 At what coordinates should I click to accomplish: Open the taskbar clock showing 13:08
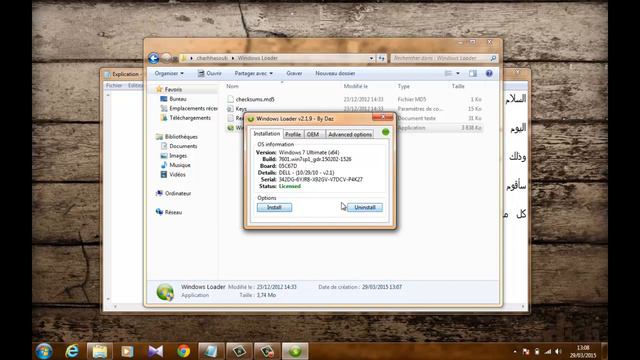[583, 351]
